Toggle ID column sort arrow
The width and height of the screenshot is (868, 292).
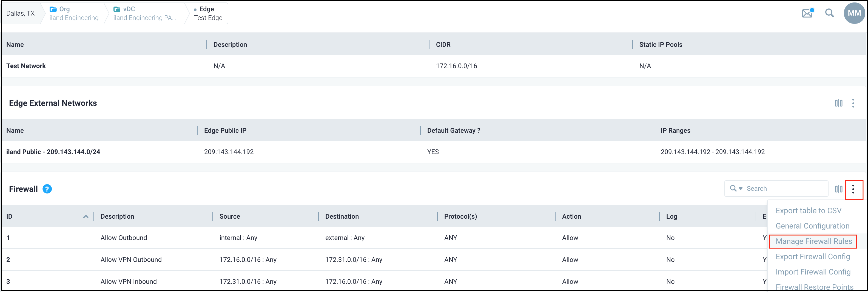(86, 217)
